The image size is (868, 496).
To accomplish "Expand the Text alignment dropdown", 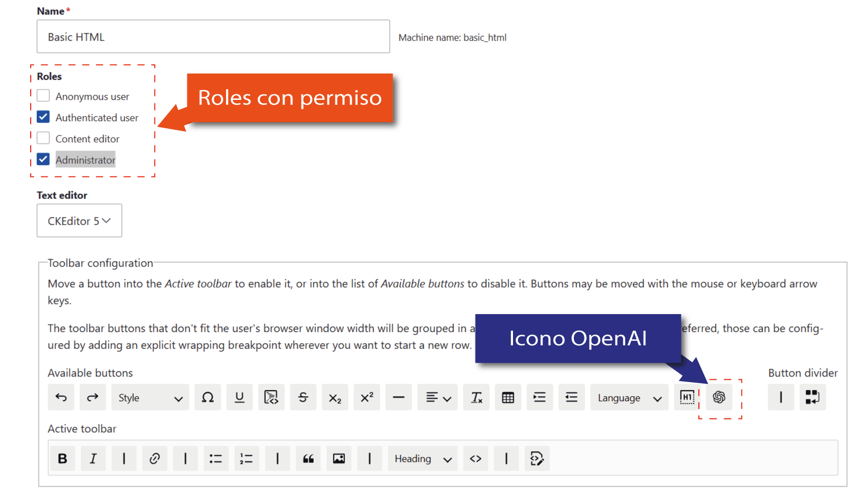I will [438, 397].
